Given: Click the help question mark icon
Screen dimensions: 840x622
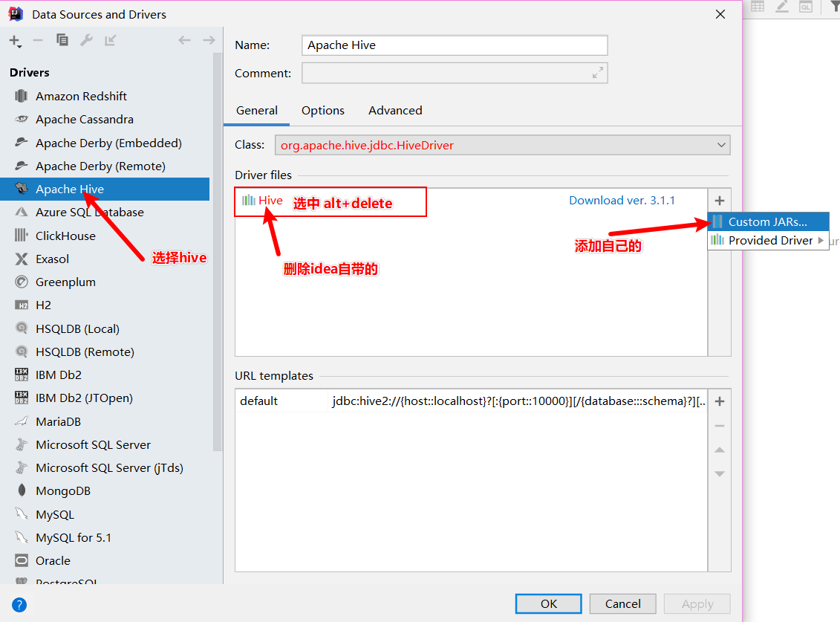Looking at the screenshot, I should pos(19,604).
